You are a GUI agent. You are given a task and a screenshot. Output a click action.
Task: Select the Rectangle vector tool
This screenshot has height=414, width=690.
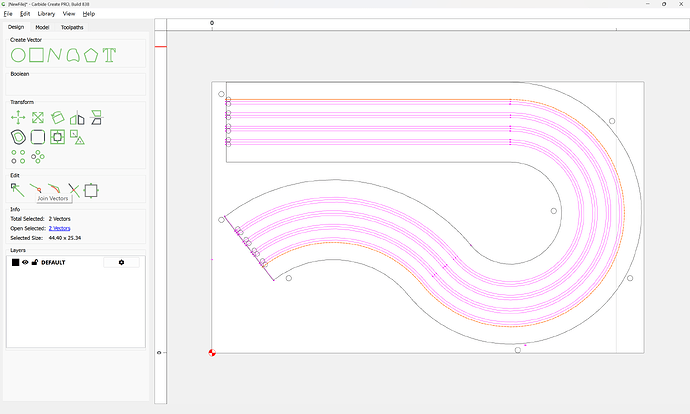pos(36,54)
